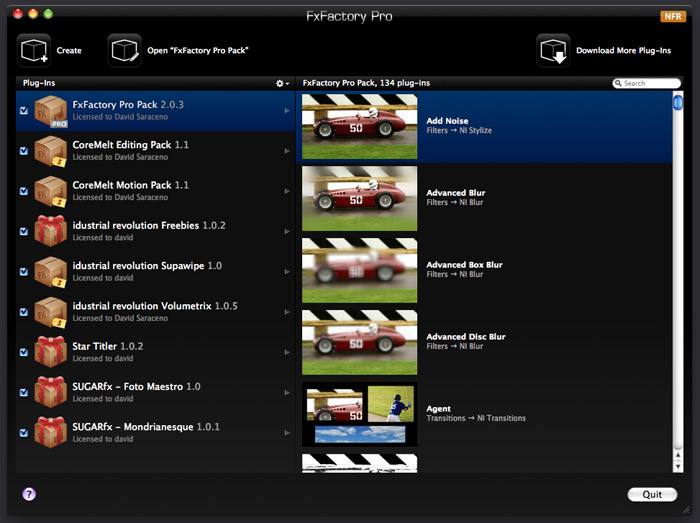Viewport: 700px width, 523px height.
Task: Click the Create box icon
Action: pos(35,50)
